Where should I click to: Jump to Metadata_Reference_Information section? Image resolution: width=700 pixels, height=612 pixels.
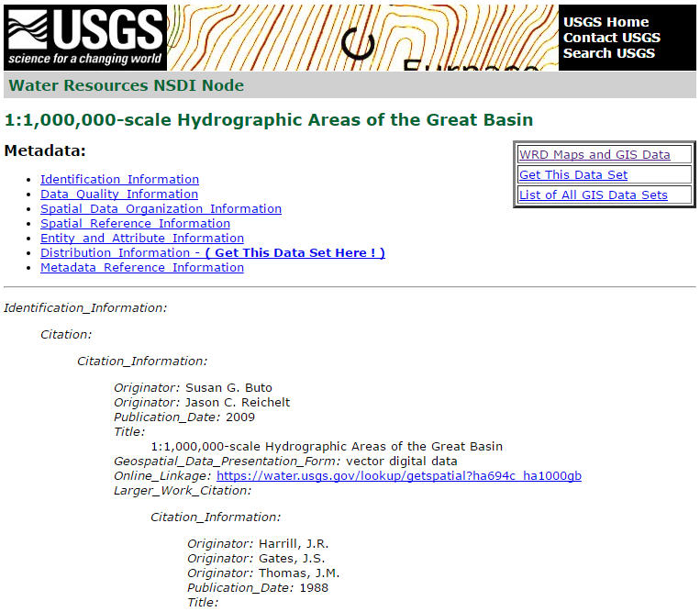[142, 268]
